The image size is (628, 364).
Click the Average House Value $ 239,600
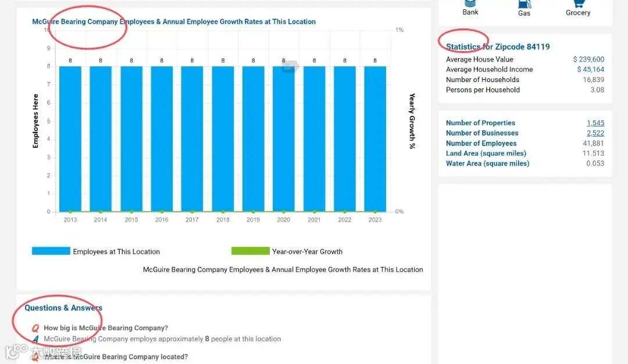[x=588, y=59]
